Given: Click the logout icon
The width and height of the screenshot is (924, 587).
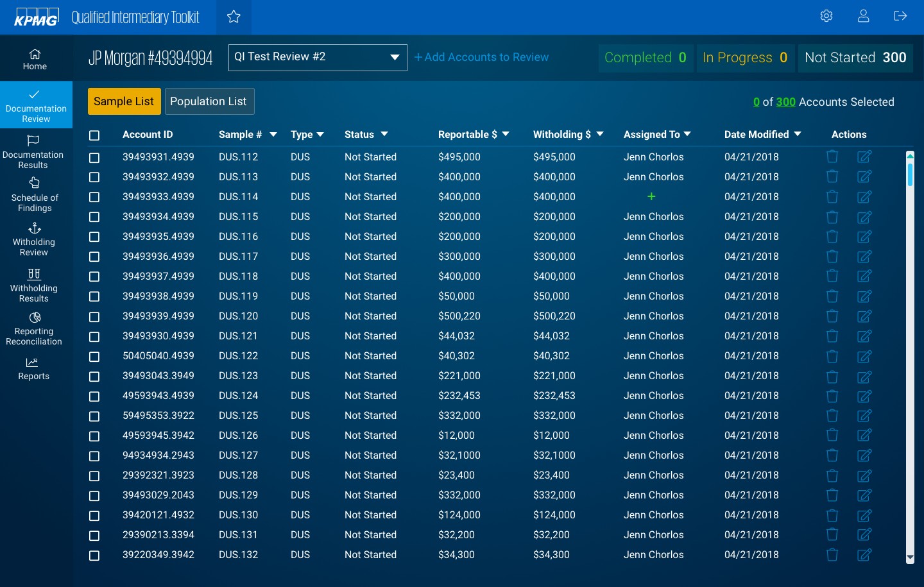Looking at the screenshot, I should coord(900,16).
